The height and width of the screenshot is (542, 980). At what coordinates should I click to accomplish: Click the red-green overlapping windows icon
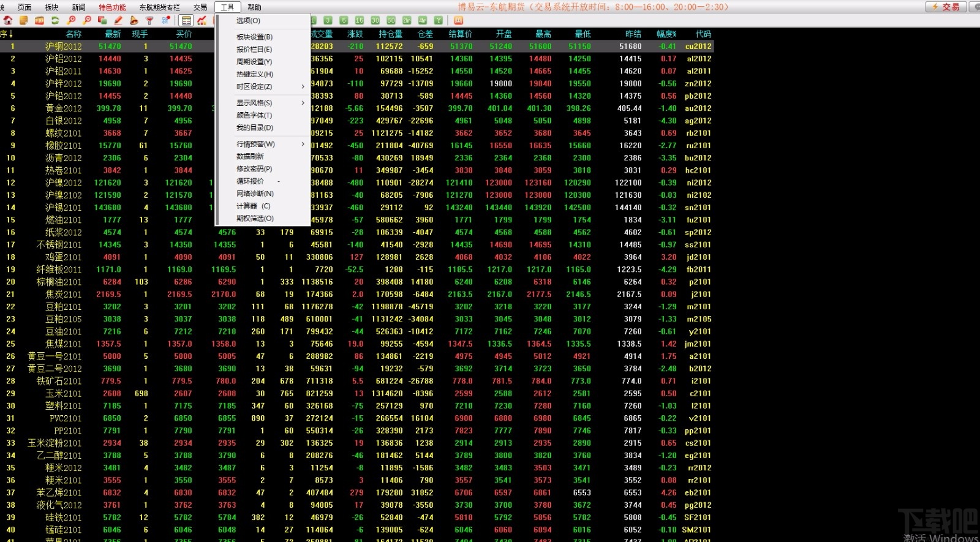pyautogui.click(x=102, y=20)
